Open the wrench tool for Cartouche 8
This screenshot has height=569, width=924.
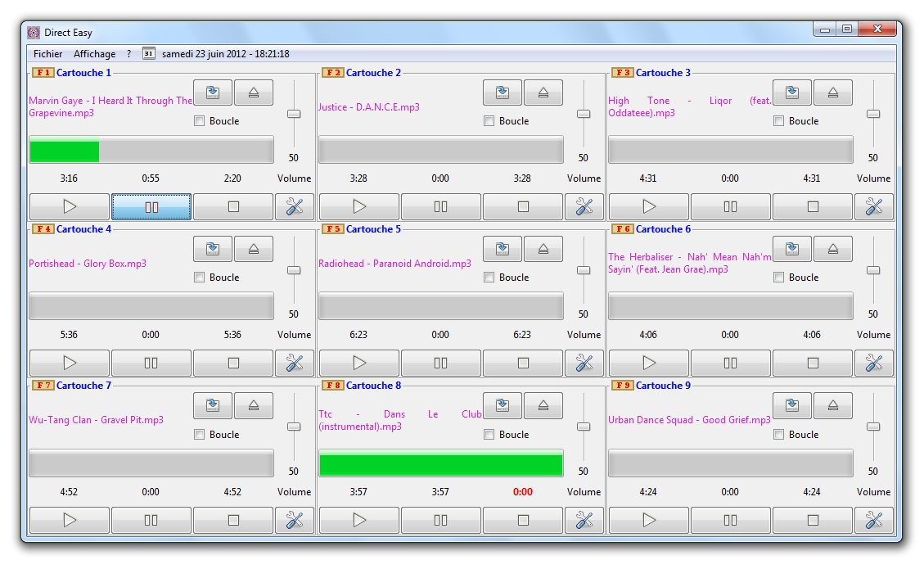[x=584, y=519]
